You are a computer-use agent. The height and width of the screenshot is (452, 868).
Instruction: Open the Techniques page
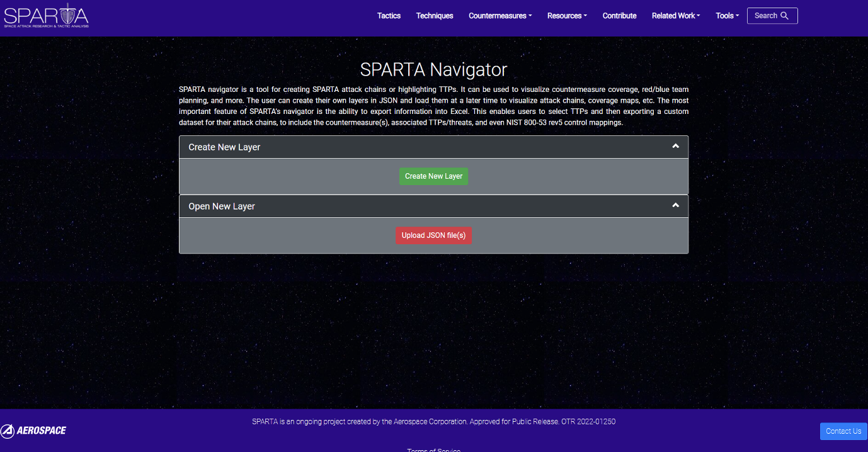(435, 16)
